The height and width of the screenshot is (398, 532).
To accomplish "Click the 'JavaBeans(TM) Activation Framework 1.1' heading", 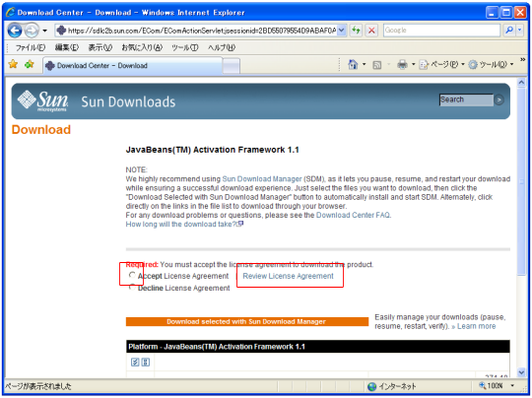I will (213, 150).
